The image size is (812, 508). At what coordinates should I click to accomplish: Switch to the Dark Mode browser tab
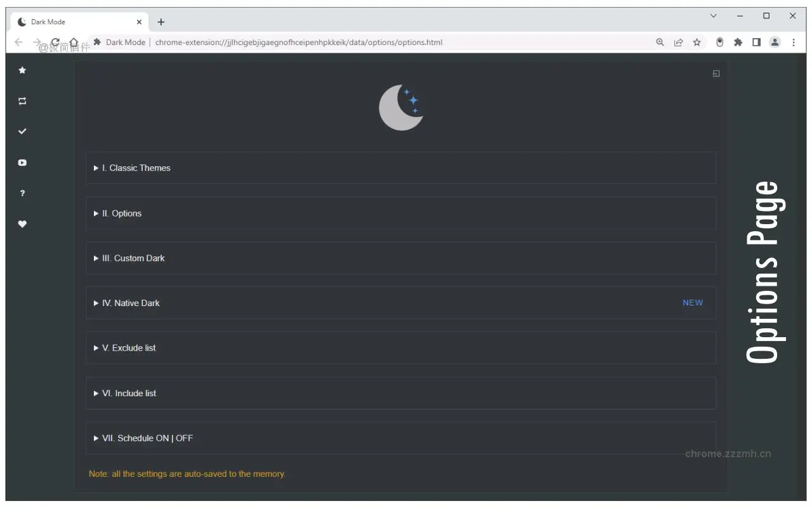[x=70, y=21]
